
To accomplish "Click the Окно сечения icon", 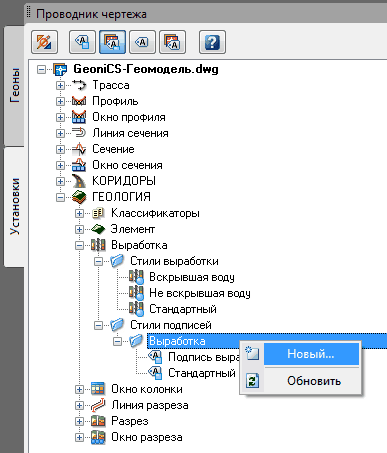I will pos(79,165).
